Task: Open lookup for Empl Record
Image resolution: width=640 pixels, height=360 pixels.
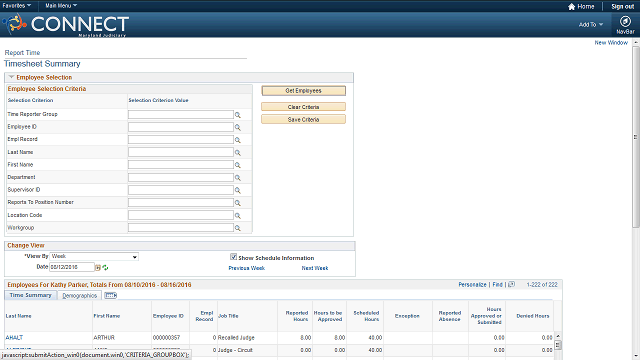Action: click(238, 140)
